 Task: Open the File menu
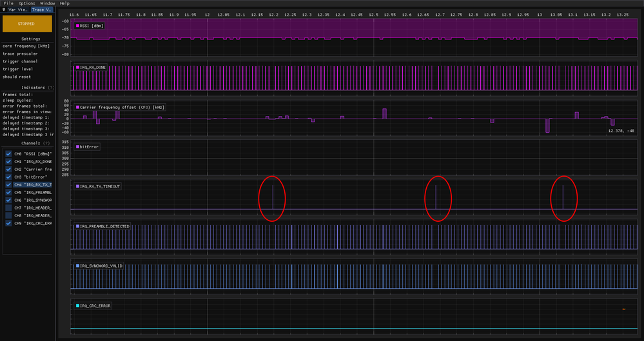[x=8, y=3]
